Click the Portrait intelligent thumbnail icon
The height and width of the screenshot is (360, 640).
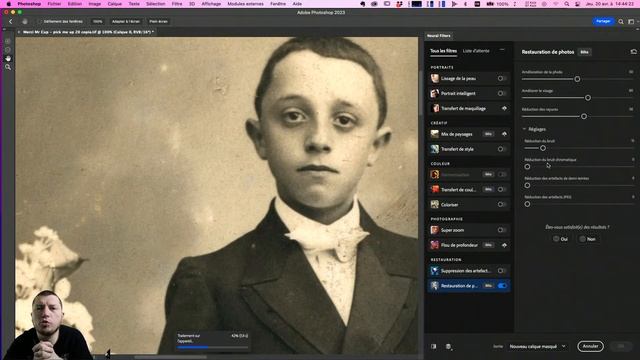435,93
